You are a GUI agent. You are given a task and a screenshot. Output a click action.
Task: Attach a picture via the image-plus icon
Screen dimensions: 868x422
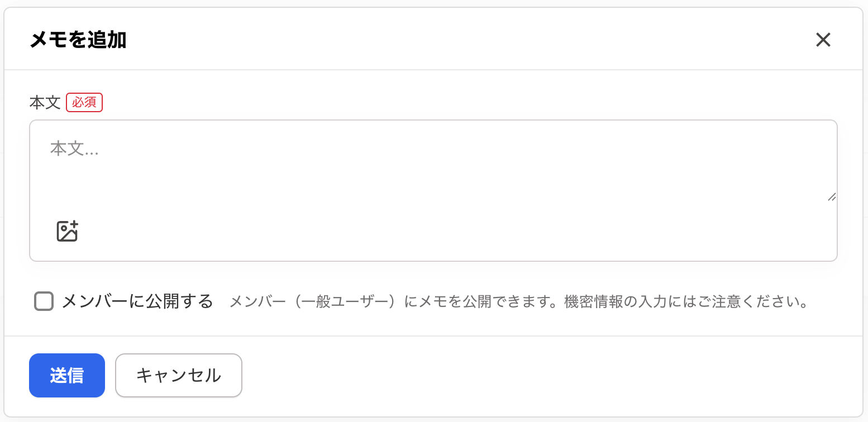[67, 231]
